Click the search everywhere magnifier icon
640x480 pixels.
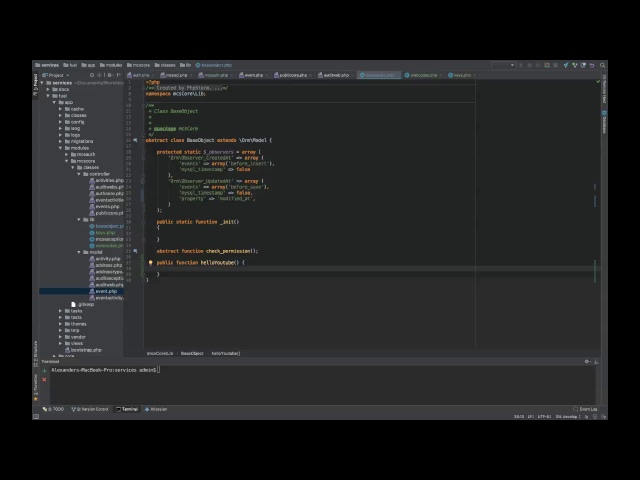pos(602,65)
